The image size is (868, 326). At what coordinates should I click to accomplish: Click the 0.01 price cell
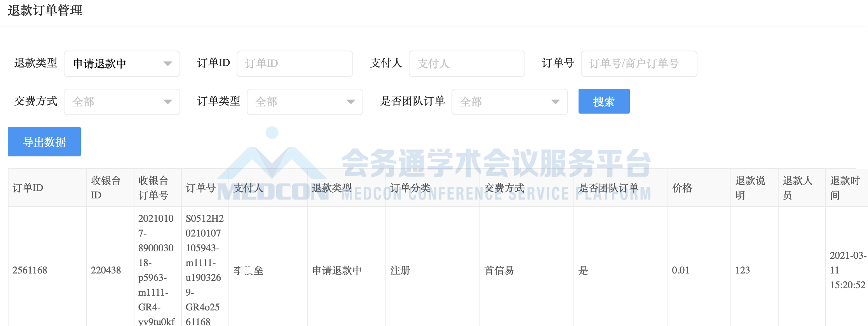681,270
